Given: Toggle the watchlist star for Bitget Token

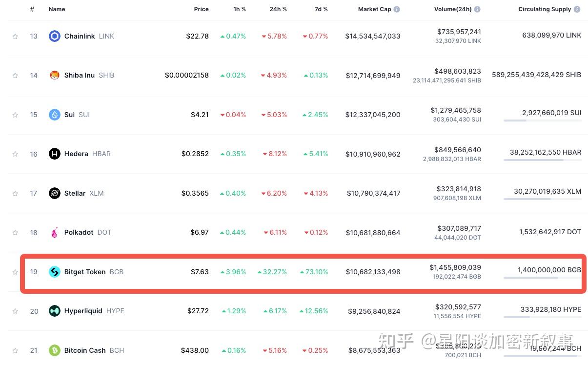Looking at the screenshot, I should tap(15, 272).
